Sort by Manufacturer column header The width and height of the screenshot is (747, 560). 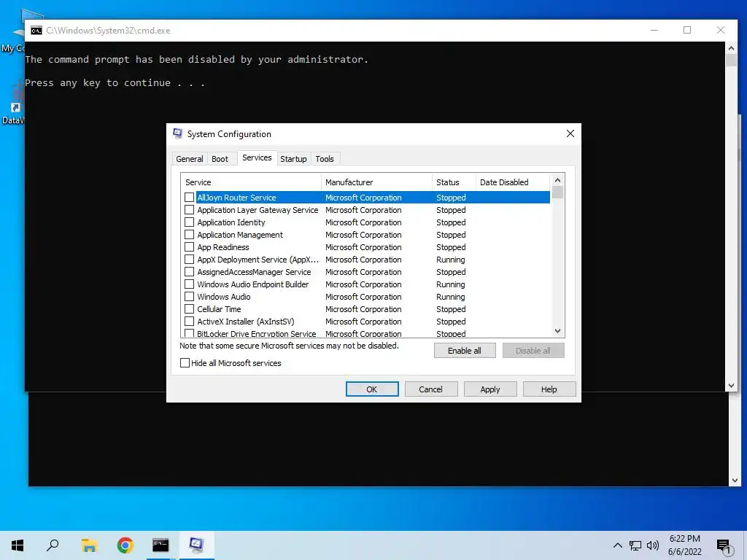tap(377, 182)
